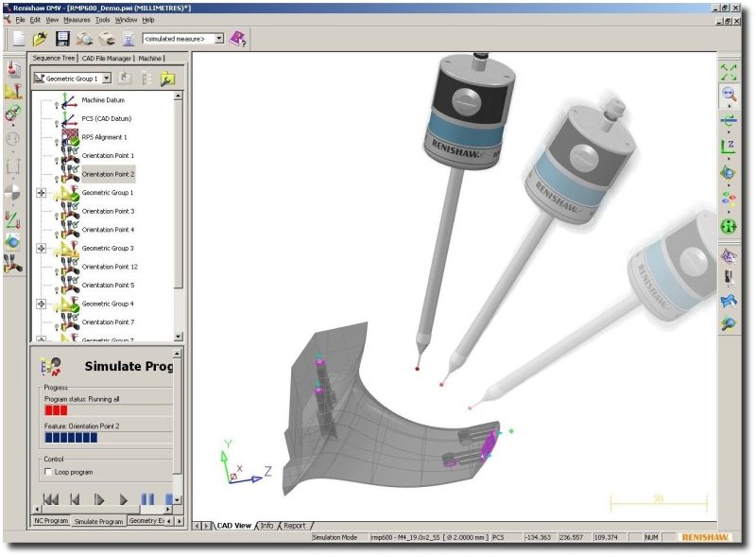Click the green Z axis view icon in right toolbar

pyautogui.click(x=729, y=147)
